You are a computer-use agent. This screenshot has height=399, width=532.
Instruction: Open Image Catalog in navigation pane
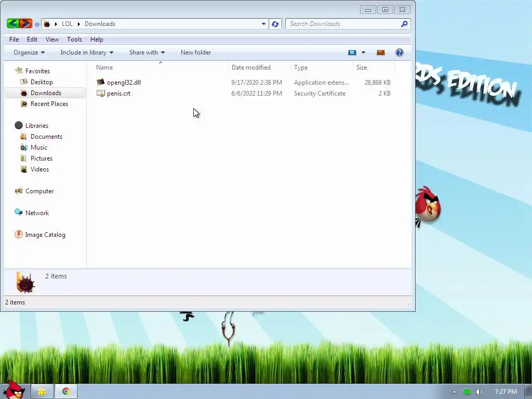tap(45, 235)
